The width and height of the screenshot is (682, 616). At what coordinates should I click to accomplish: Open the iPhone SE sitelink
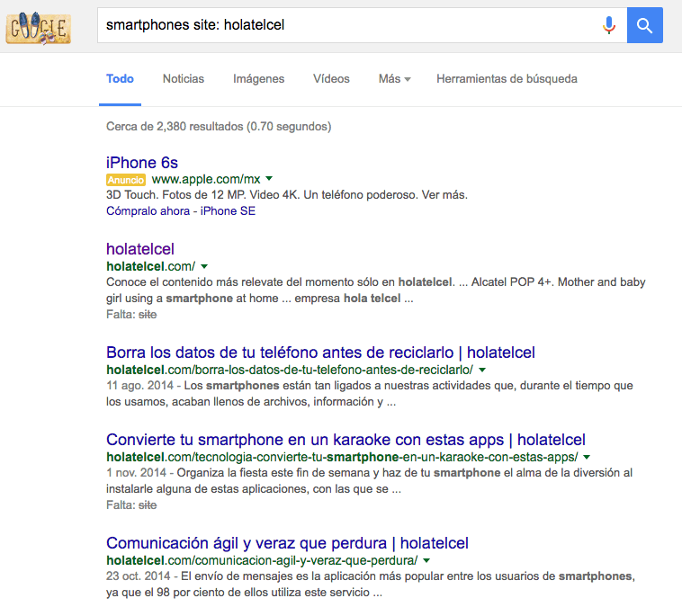[x=228, y=210]
